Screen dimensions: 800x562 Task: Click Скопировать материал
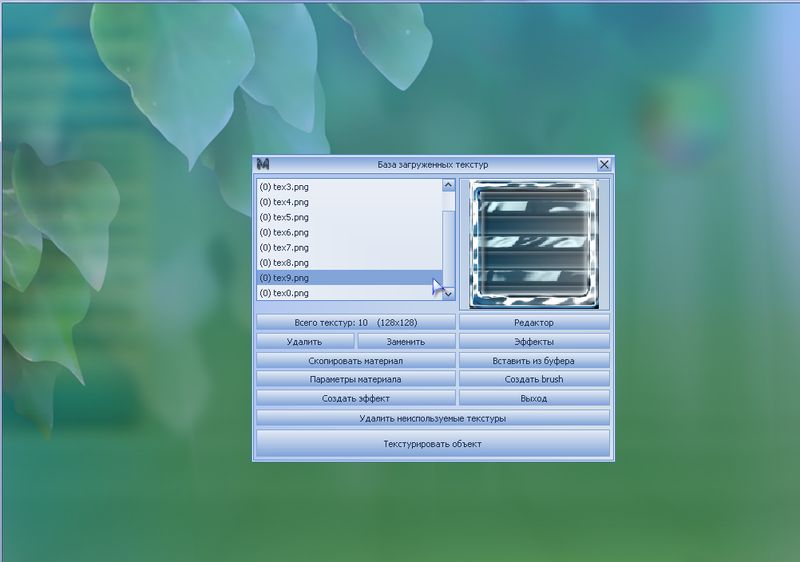coord(355,360)
